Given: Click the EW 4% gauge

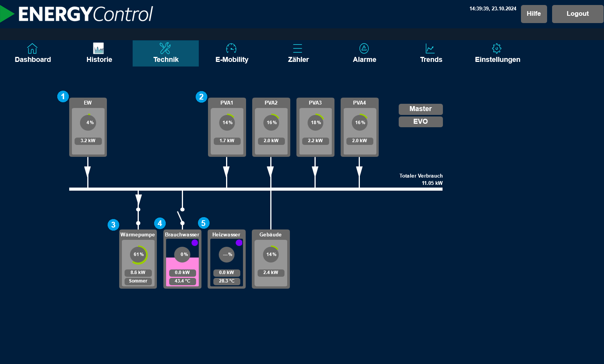Looking at the screenshot, I should [88, 123].
